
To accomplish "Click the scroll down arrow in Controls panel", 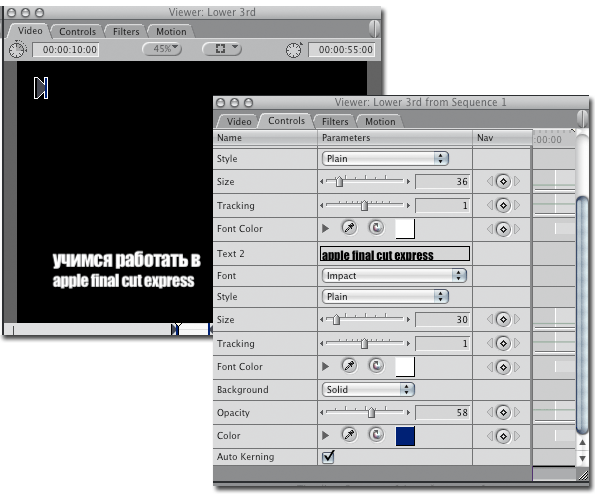I will point(582,459).
